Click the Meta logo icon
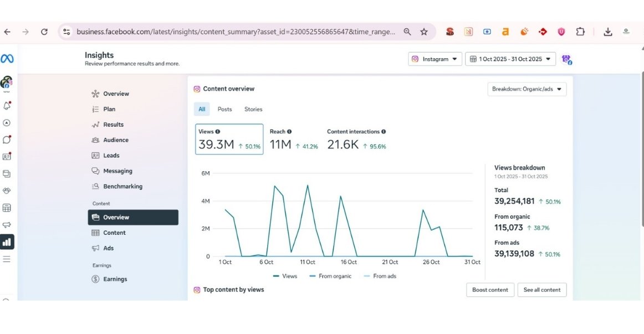Image resolution: width=644 pixels, height=334 pixels. 7,59
